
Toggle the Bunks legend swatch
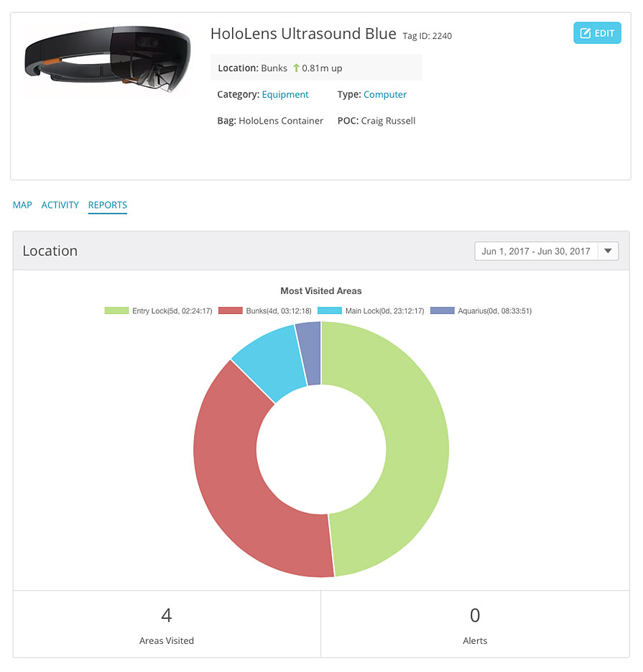point(231,310)
